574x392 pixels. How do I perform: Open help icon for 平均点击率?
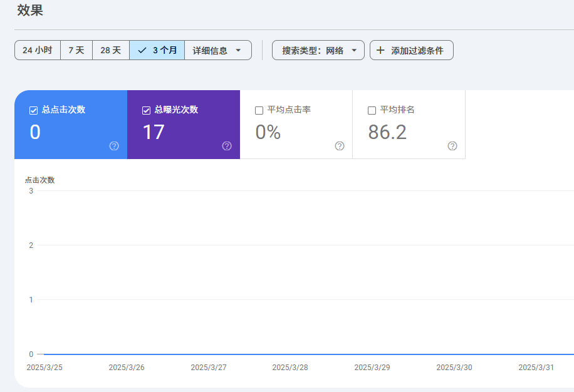[340, 146]
